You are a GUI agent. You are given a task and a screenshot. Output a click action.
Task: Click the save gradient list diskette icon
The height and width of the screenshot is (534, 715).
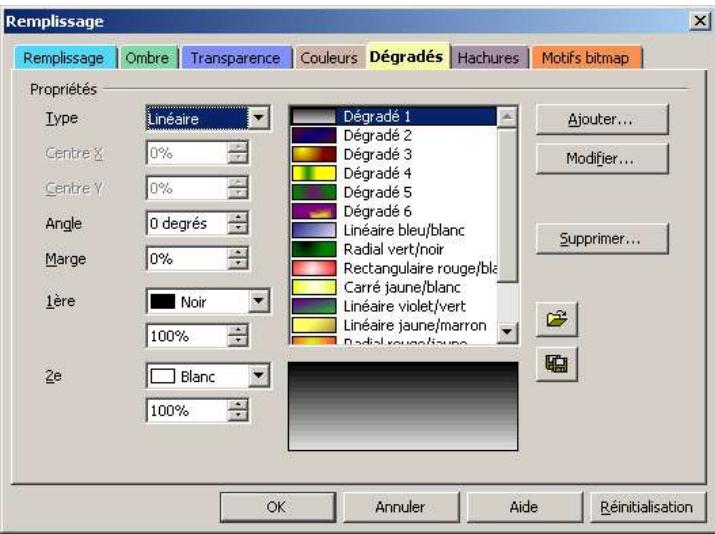(557, 364)
